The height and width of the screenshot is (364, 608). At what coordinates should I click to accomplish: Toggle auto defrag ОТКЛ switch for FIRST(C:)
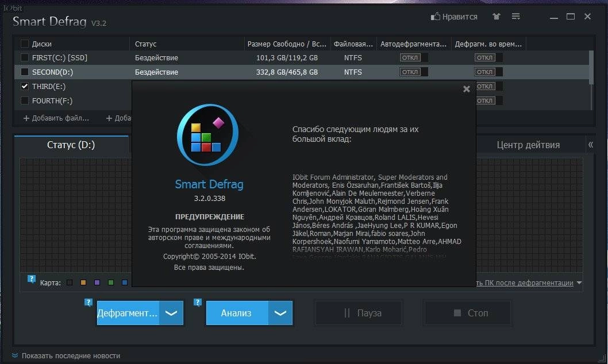(x=414, y=57)
